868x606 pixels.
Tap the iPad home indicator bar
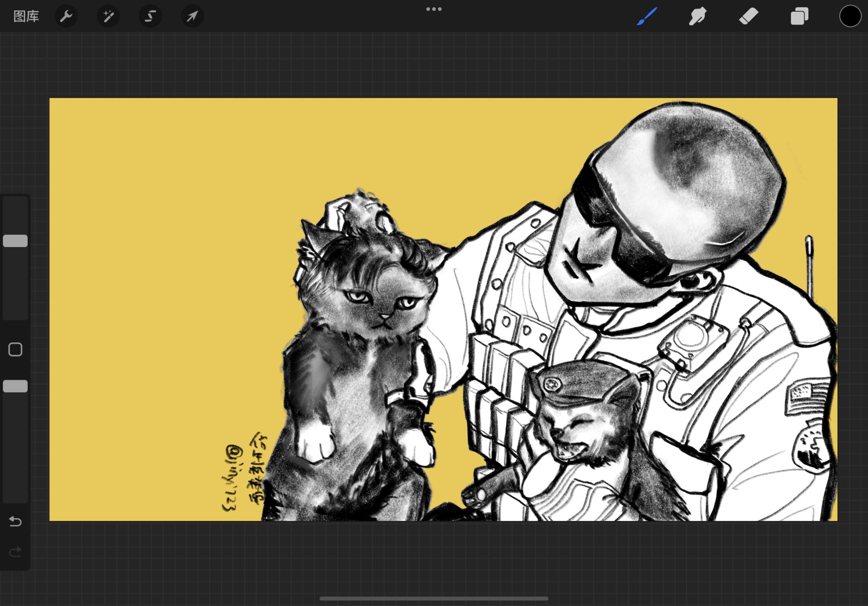click(x=434, y=598)
